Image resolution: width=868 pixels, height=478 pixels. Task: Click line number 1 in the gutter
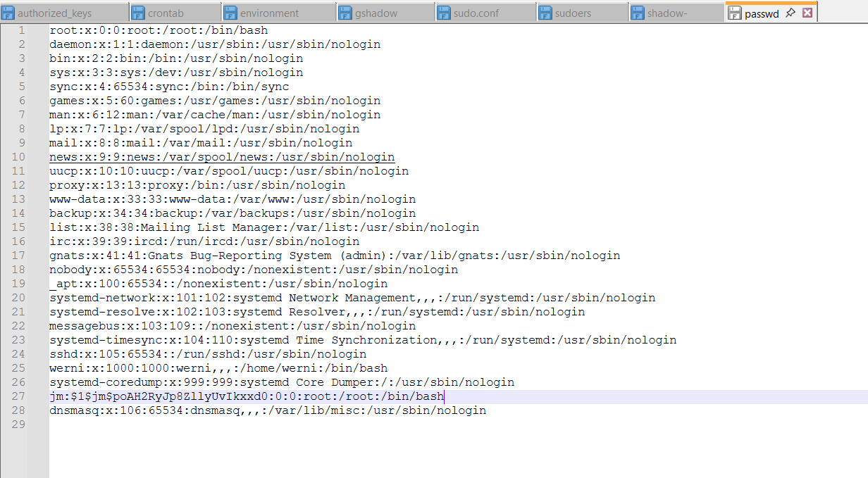click(x=21, y=30)
